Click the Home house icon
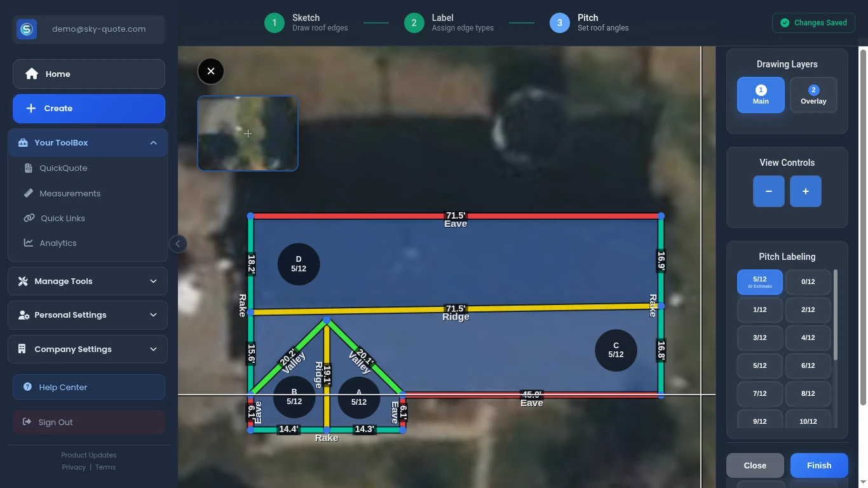Image resolution: width=868 pixels, height=488 pixels. 31,74
